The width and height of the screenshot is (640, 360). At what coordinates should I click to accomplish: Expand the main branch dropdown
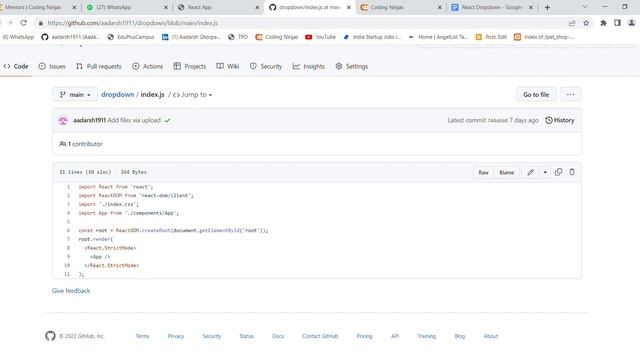75,95
